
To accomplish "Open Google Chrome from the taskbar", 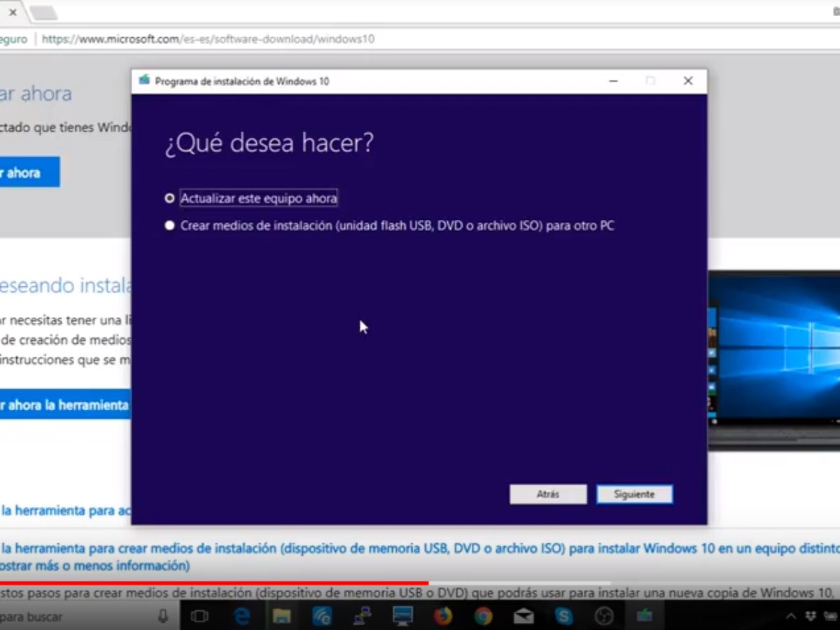I will tap(483, 617).
